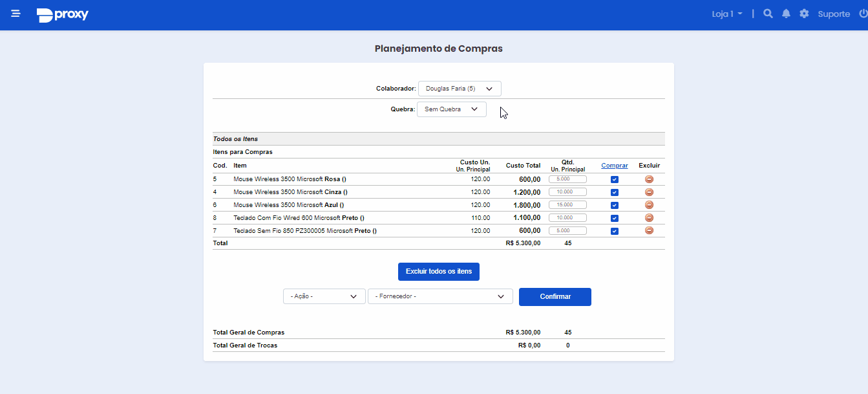Uncheck Comprar for Mouse Wireless Azul
The width and height of the screenshot is (868, 394).
[x=615, y=206]
